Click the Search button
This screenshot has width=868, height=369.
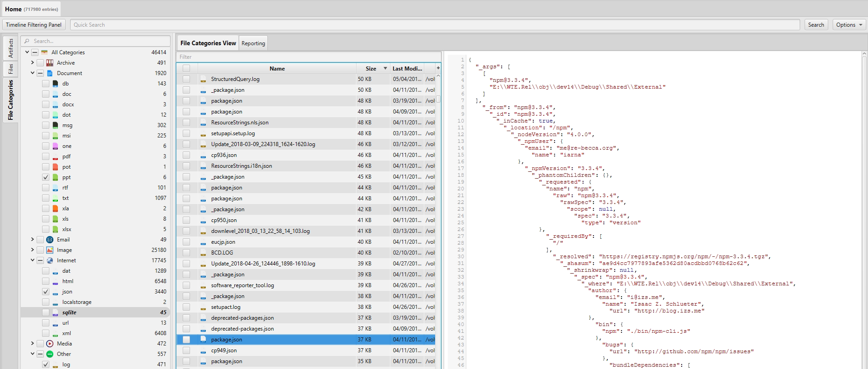point(816,25)
